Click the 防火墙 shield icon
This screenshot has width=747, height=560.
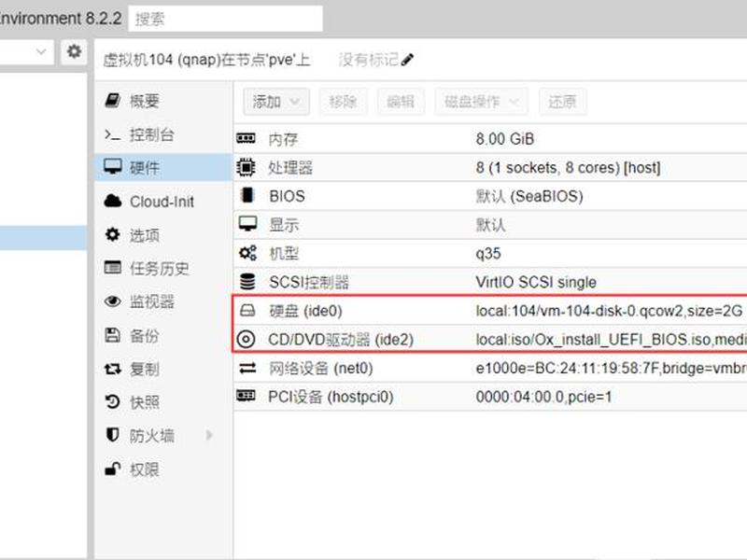click(112, 435)
